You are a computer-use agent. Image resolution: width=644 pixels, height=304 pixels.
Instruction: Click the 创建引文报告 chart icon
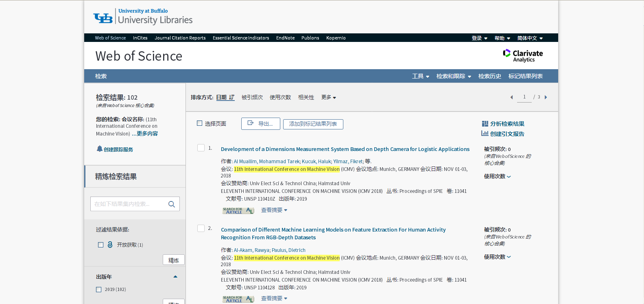tap(485, 133)
